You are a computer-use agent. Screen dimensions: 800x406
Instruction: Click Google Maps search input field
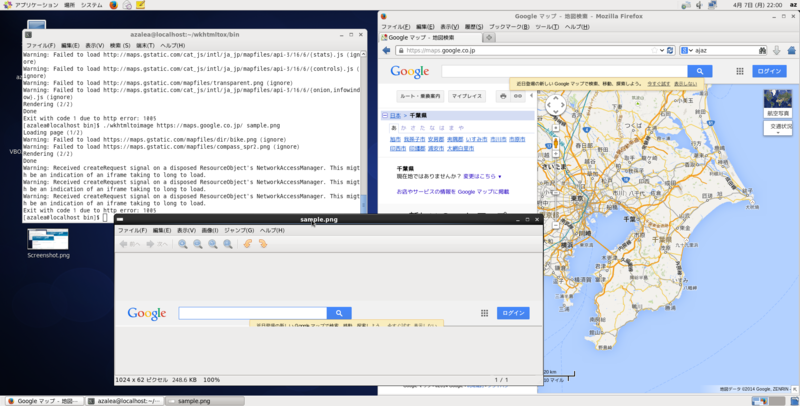point(564,71)
